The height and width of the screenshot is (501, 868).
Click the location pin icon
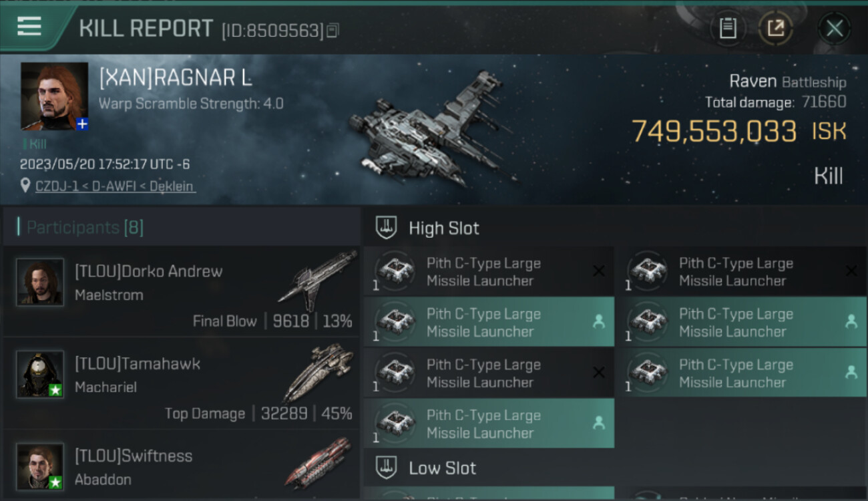click(25, 185)
